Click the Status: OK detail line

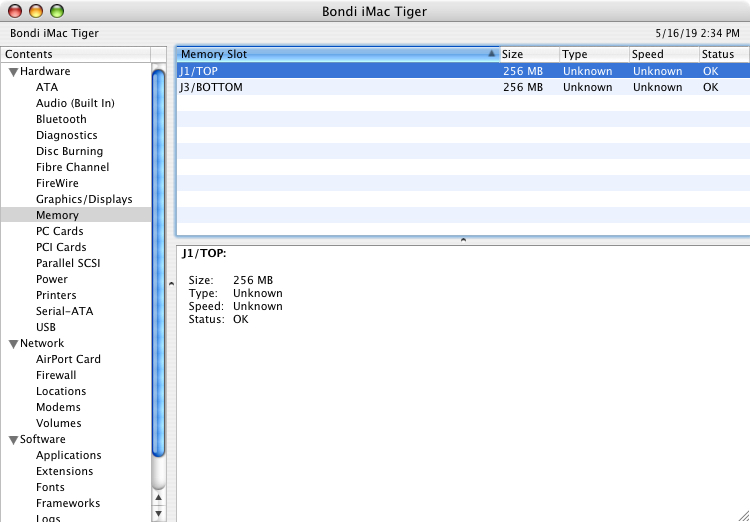[x=219, y=319]
